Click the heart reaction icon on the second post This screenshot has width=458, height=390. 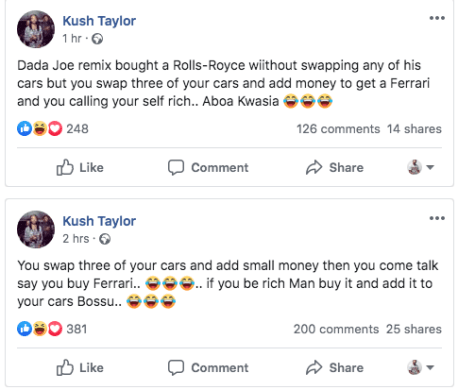55,329
